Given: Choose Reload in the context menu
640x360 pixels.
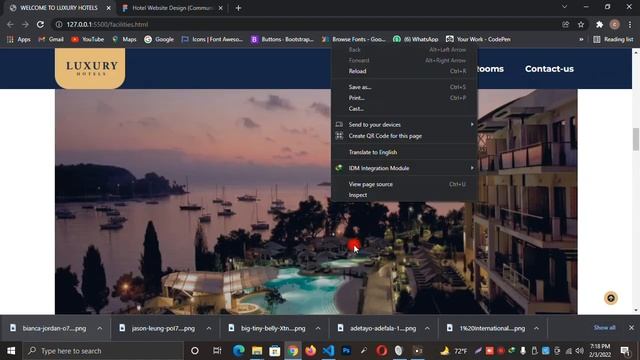Looking at the screenshot, I should [404, 71].
